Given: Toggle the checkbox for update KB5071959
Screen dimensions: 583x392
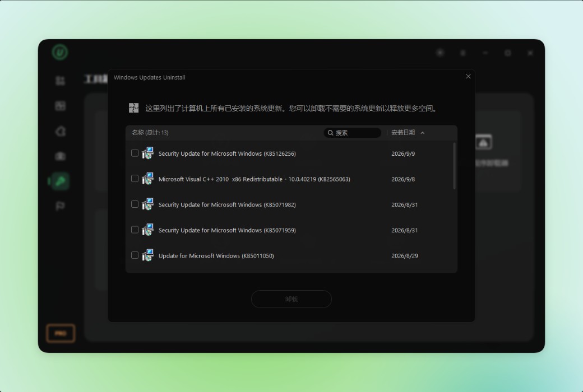Looking at the screenshot, I should coord(135,230).
